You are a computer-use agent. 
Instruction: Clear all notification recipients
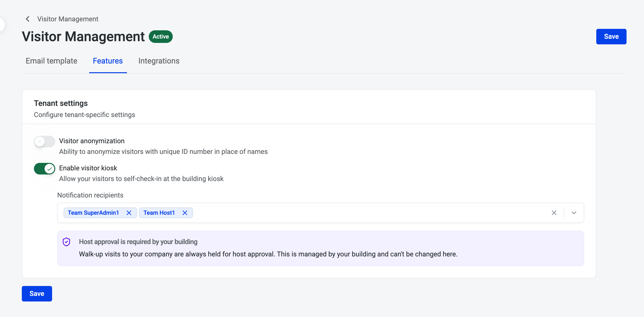554,213
